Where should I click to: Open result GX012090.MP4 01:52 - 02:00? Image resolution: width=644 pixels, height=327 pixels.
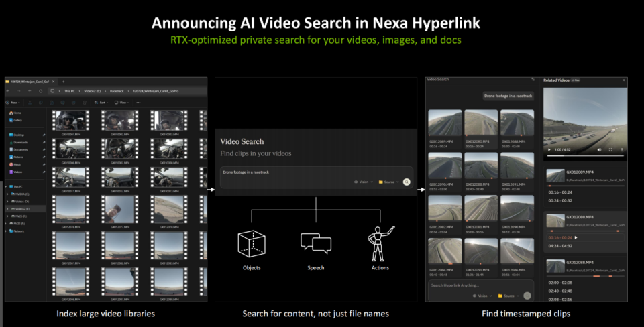[445, 172]
